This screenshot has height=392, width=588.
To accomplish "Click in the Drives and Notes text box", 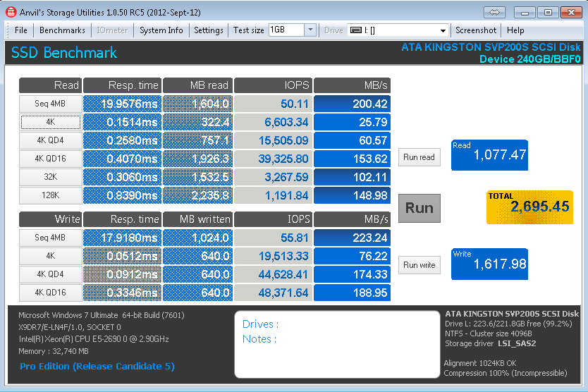I will pyautogui.click(x=337, y=343).
